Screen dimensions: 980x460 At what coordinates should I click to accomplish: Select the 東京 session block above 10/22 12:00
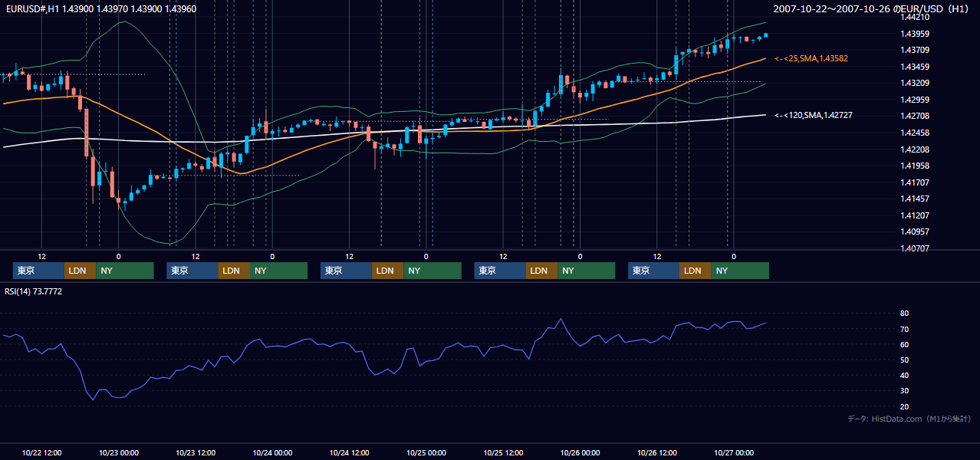click(x=38, y=271)
